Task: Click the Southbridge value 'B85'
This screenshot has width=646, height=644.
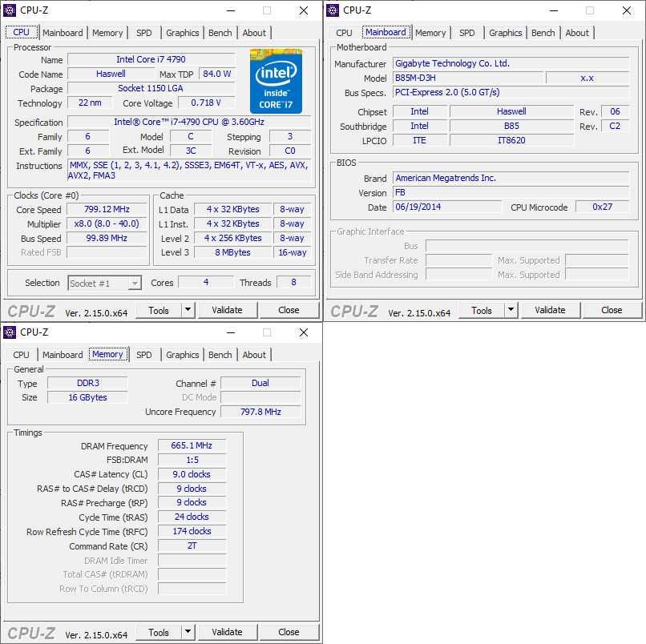Action: pos(511,126)
